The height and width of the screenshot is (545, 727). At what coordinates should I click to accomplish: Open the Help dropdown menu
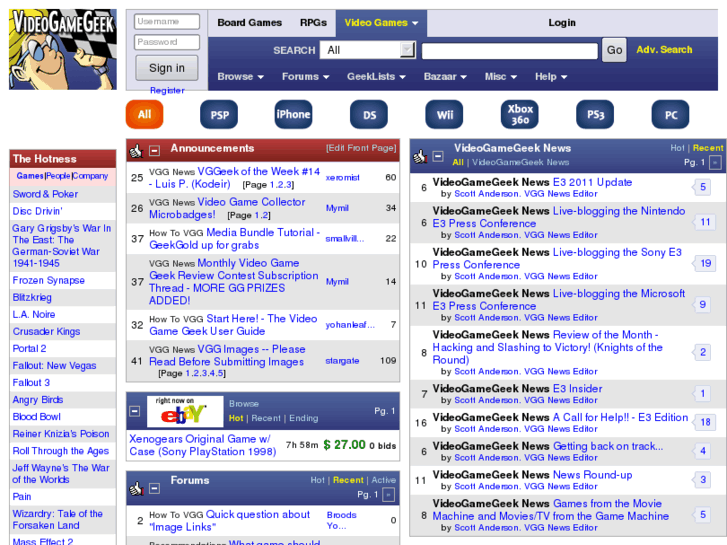551,77
